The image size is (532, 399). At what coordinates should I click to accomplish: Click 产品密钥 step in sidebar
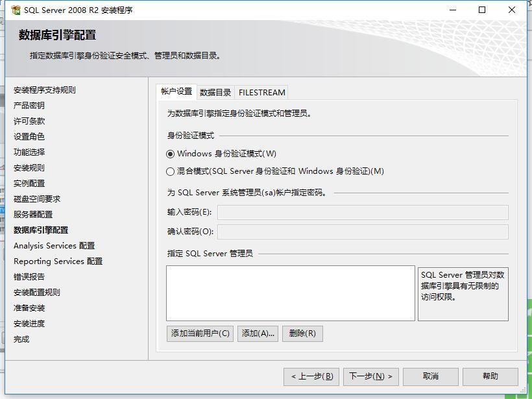[29, 106]
